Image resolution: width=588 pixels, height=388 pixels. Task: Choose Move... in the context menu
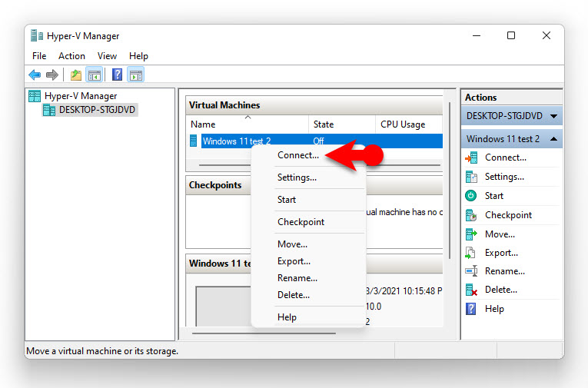pos(293,244)
